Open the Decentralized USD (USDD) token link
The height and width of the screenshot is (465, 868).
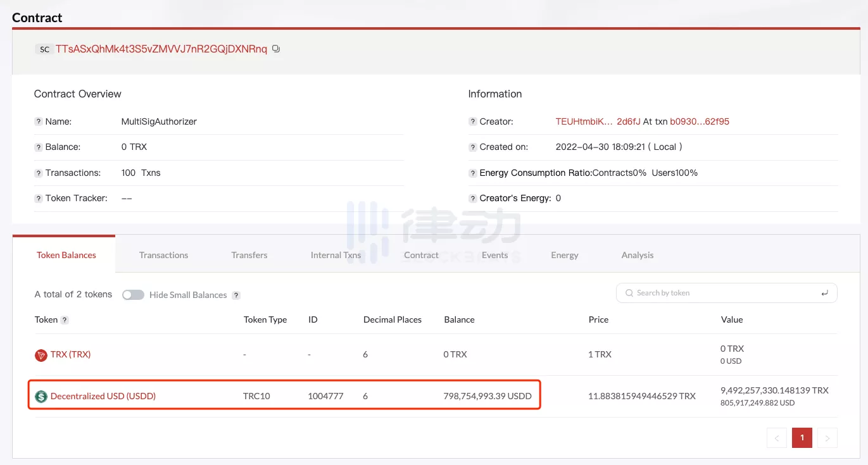pos(103,396)
